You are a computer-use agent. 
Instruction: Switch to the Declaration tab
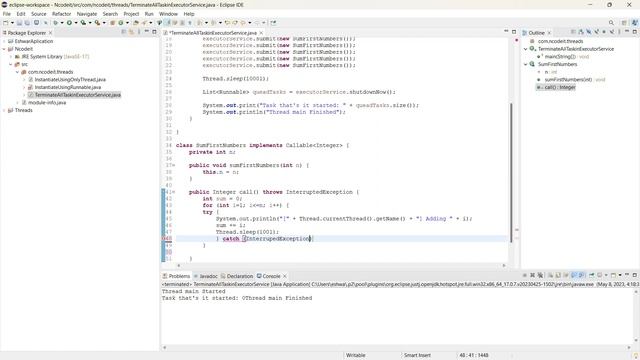[x=237, y=276]
